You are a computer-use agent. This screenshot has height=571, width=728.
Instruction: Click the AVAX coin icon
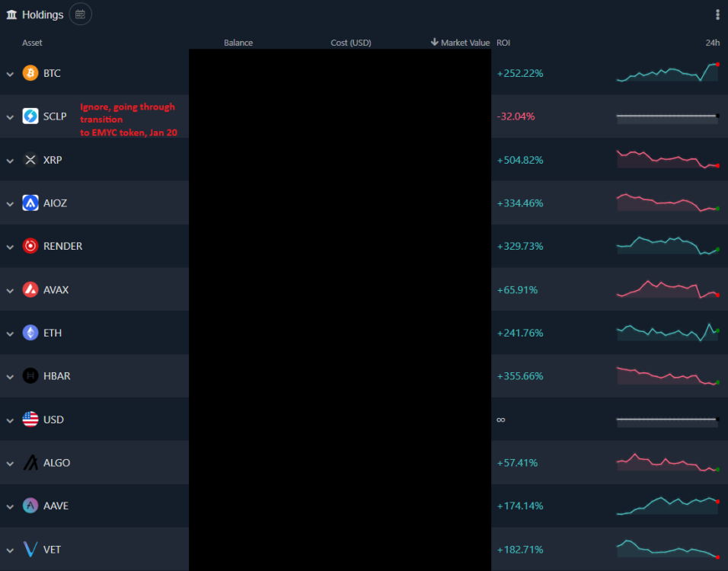30,289
